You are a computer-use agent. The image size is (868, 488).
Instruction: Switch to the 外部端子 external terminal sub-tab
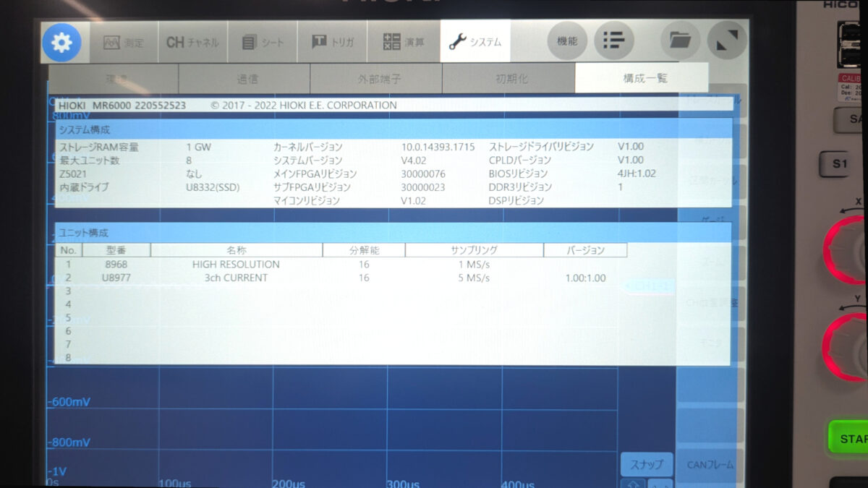click(376, 78)
